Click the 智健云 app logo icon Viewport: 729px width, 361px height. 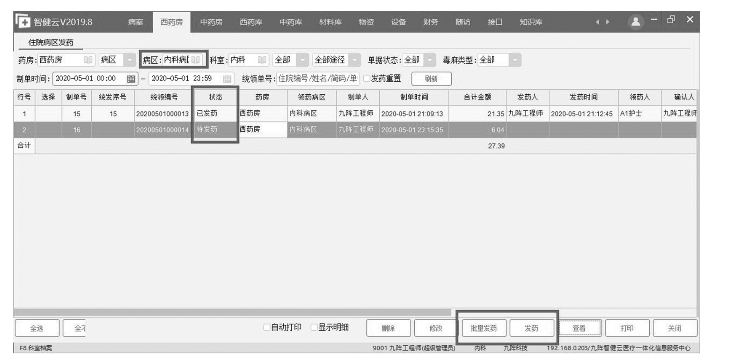[23, 21]
